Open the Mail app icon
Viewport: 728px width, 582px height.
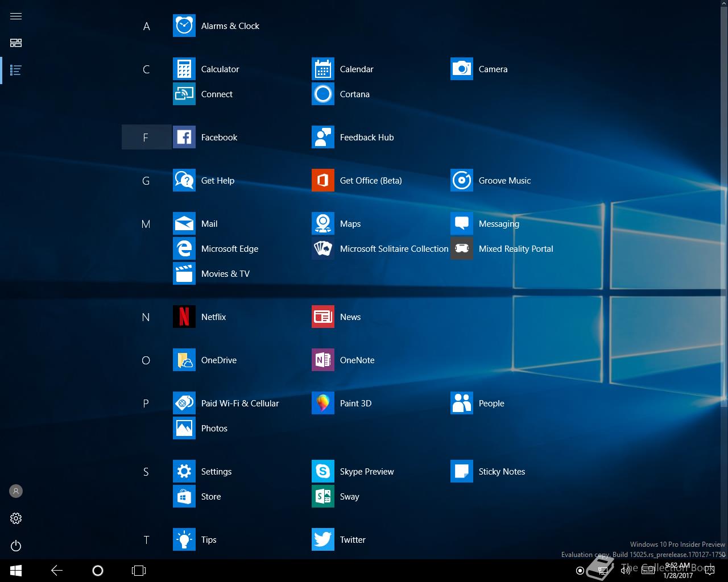(184, 224)
